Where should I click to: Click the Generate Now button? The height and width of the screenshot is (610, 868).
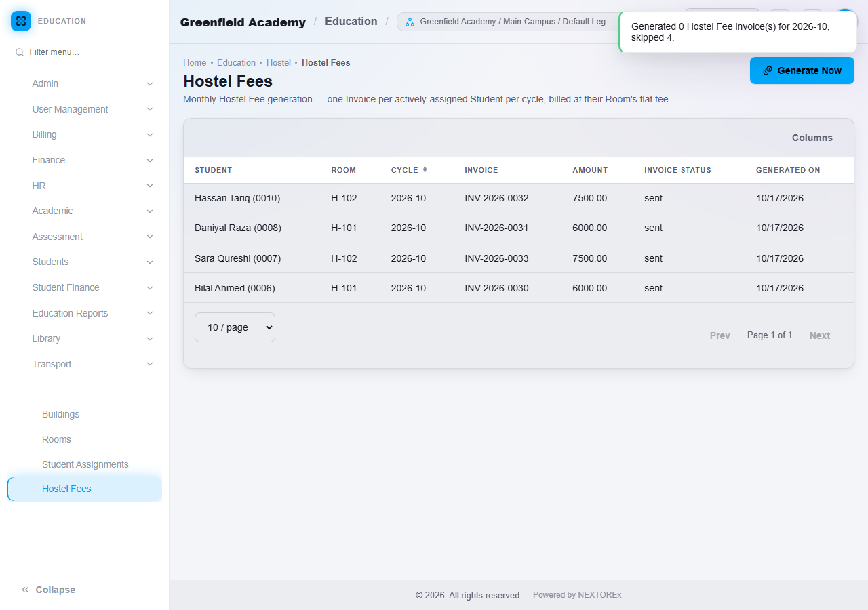802,70
